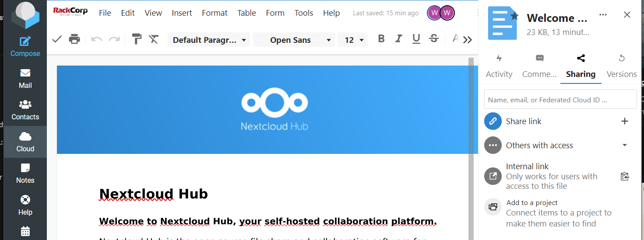The image size is (644, 240).
Task: Click the checkmark spellcheck toolbar icon
Action: 57,39
